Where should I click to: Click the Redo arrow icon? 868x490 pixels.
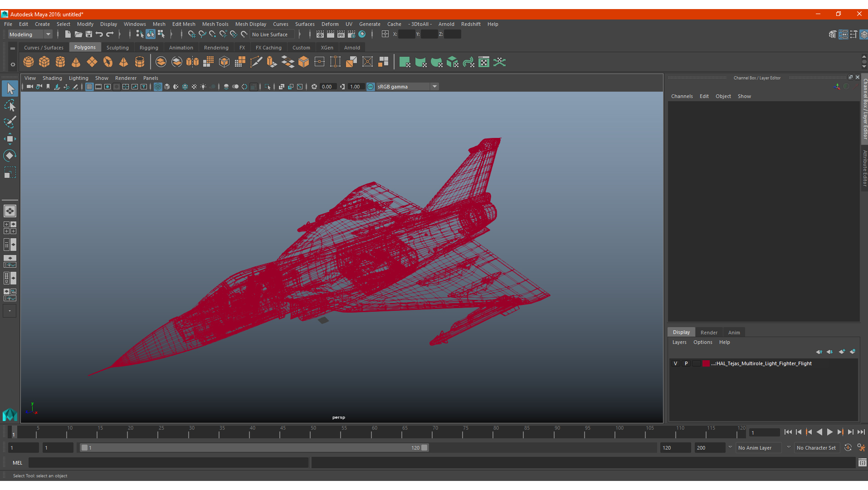click(x=110, y=34)
